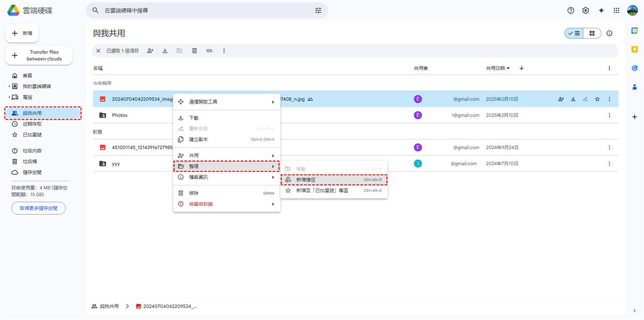Viewport: 644px width, 320px height.
Task: Expand the 我的雲端硬碟 tree
Action: tap(9, 86)
